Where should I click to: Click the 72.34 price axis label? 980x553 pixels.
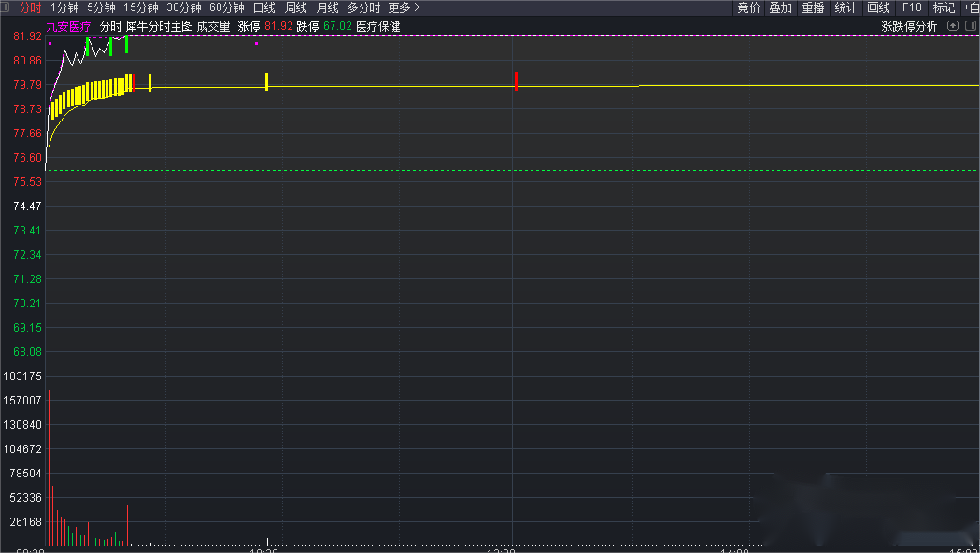pos(27,255)
